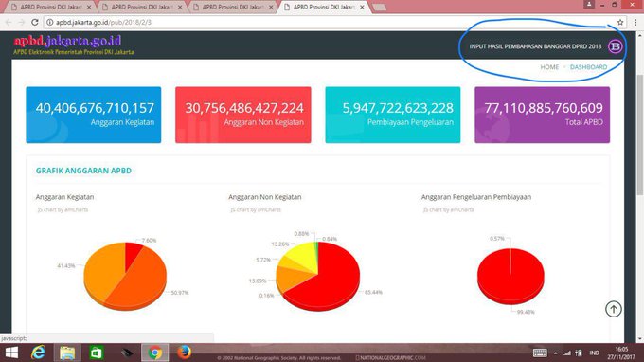Click the browser vertical scrollbar thumb

639,136
